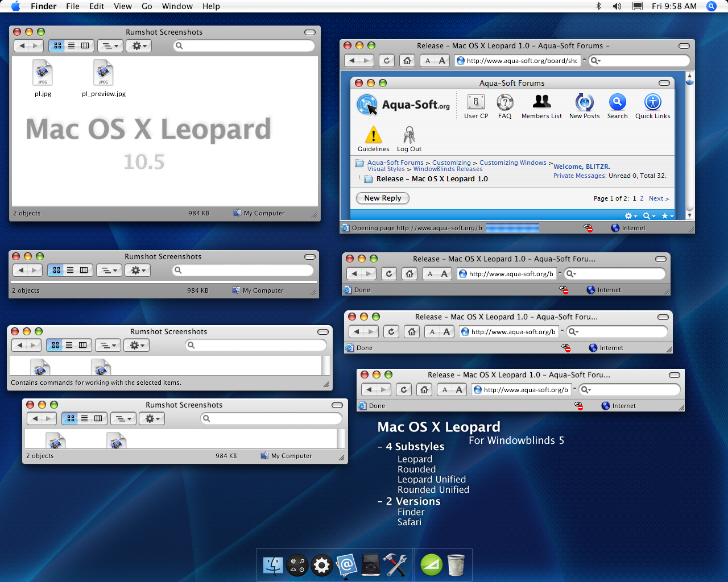Open the search engine dropdown in the forum browser toolbar

point(595,61)
